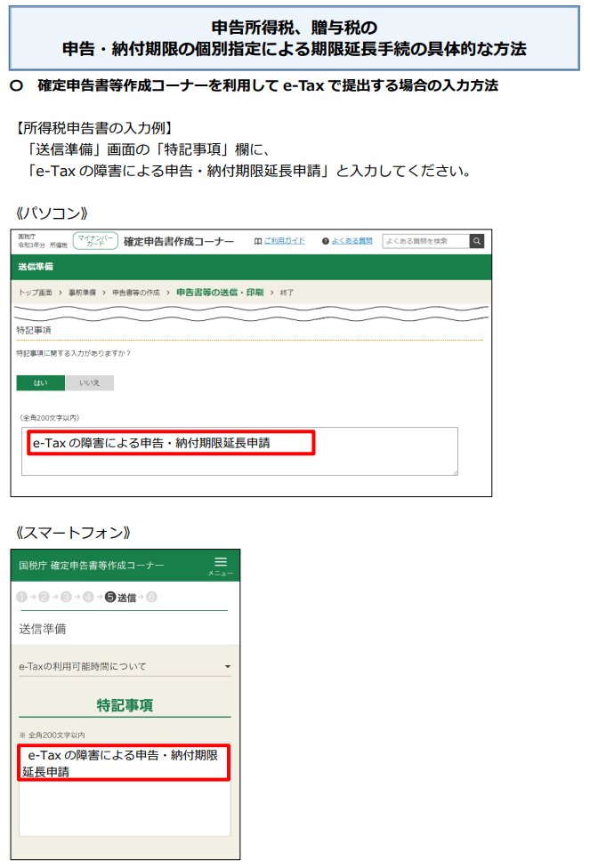Click 事前準備 breadcrumb
Image resolution: width=590 pixels, height=868 pixels.
point(82,293)
